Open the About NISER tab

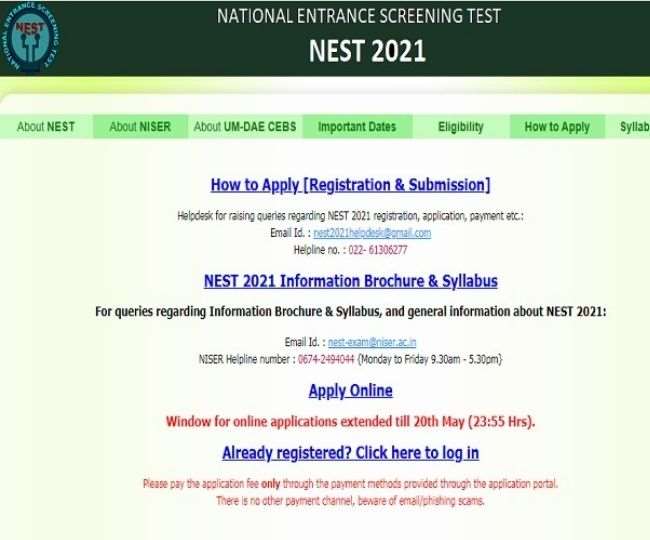[140, 126]
